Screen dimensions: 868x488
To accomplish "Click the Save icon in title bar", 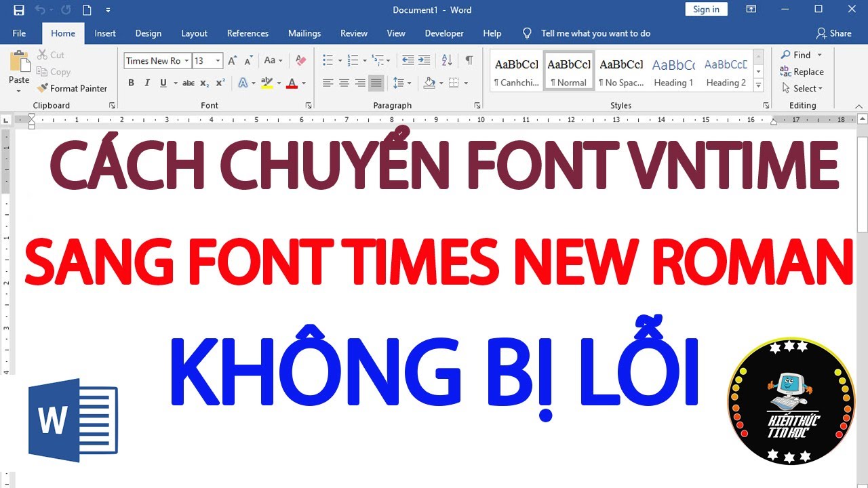I will pos(19,10).
